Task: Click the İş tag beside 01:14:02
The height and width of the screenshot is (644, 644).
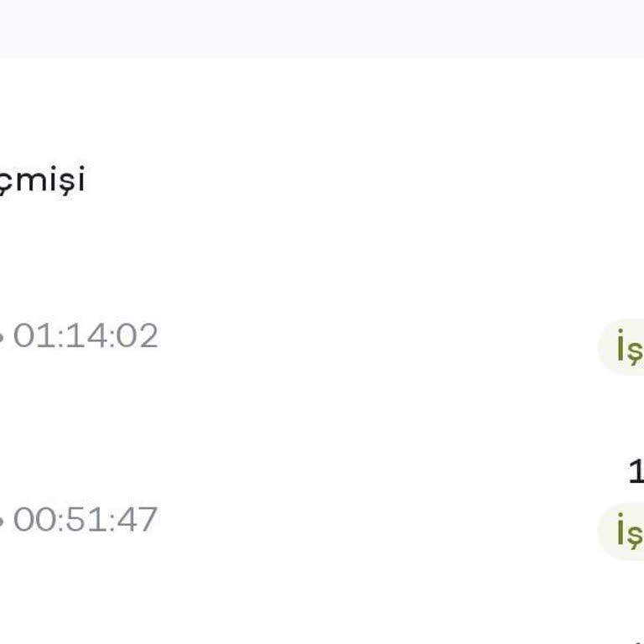Action: click(x=626, y=347)
